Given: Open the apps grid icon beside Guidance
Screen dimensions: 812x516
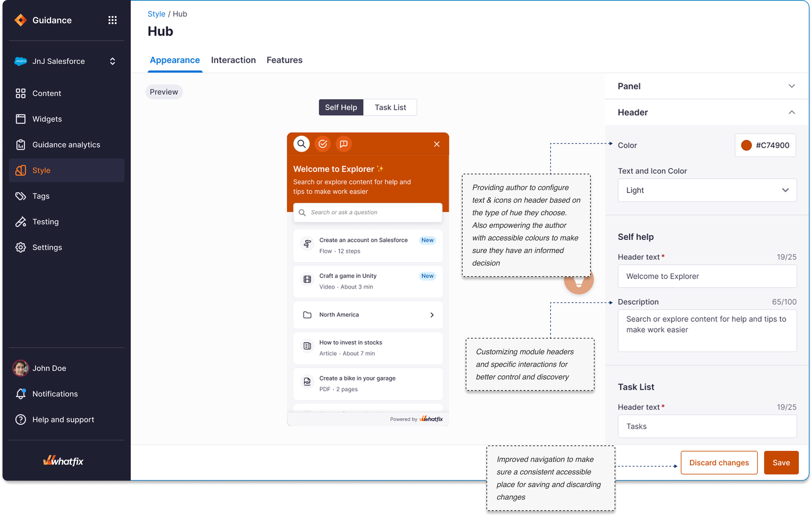Looking at the screenshot, I should [x=112, y=20].
